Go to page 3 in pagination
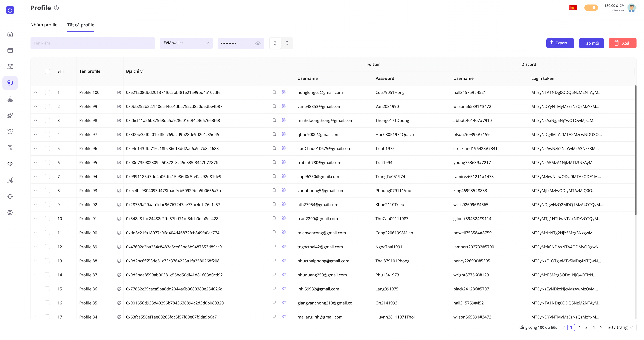The height and width of the screenshot is (340, 644). 586,327
